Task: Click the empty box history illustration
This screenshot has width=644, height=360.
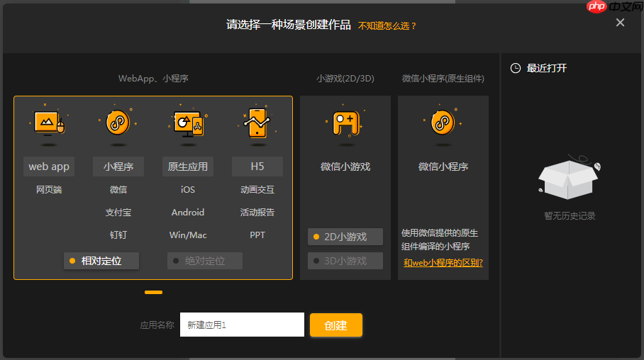Action: pyautogui.click(x=570, y=178)
